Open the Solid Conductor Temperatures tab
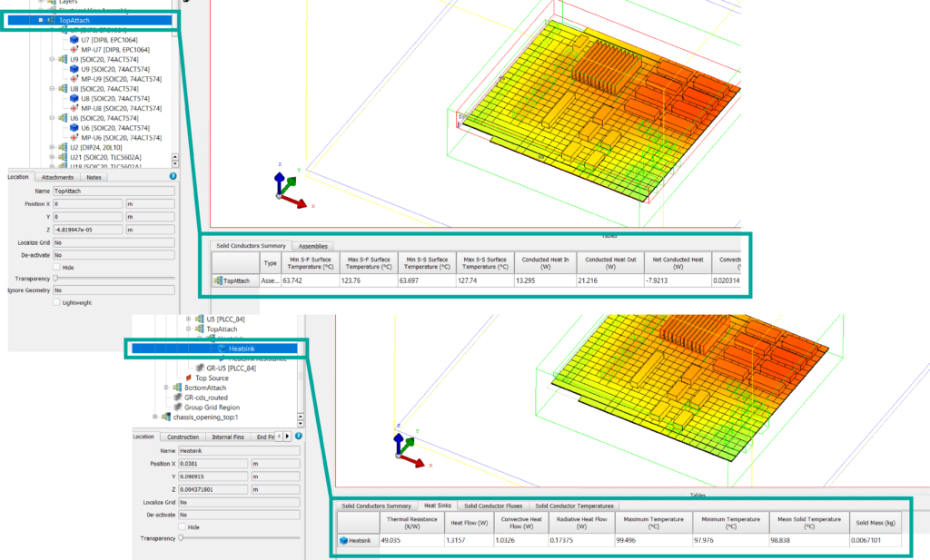 pos(575,506)
